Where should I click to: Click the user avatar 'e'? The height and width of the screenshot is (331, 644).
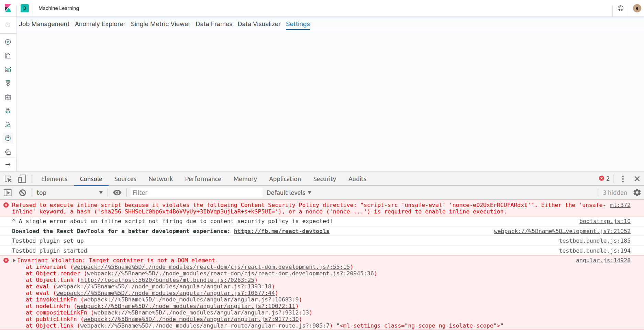pos(637,8)
